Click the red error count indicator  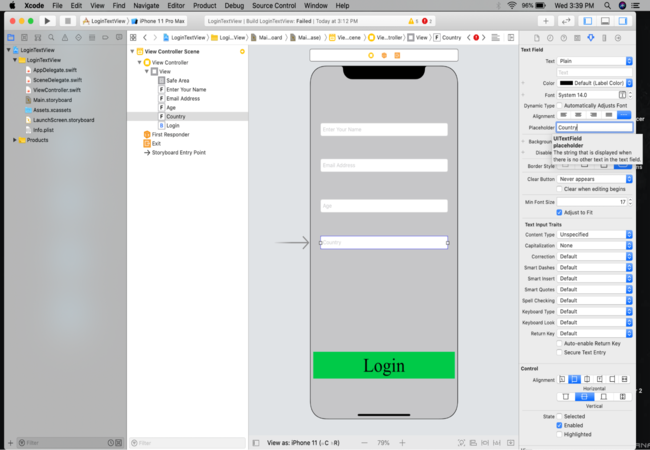click(x=427, y=21)
